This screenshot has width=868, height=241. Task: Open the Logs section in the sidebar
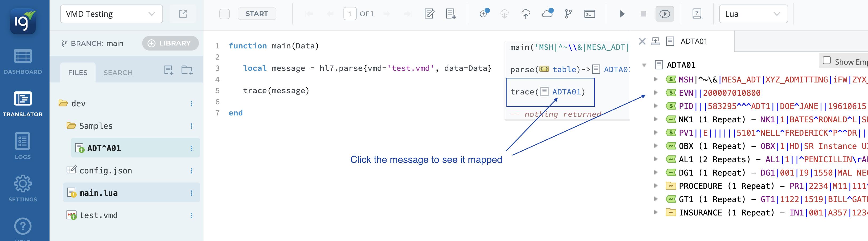click(x=23, y=146)
